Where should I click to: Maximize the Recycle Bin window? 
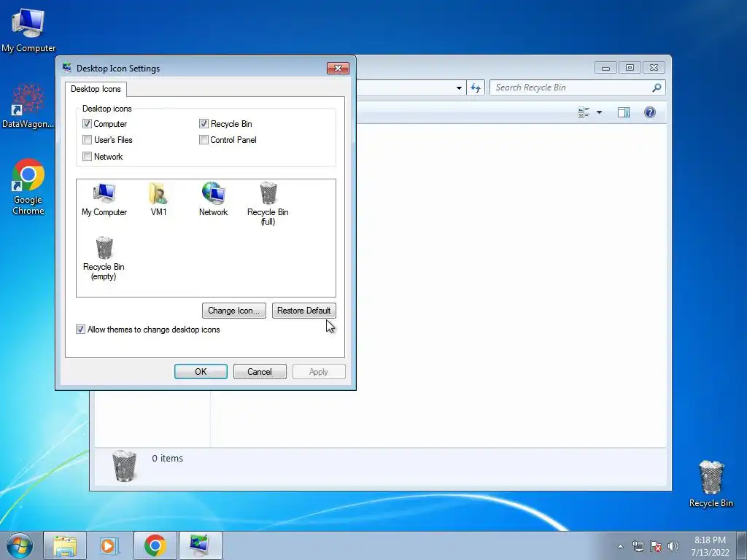click(x=630, y=68)
